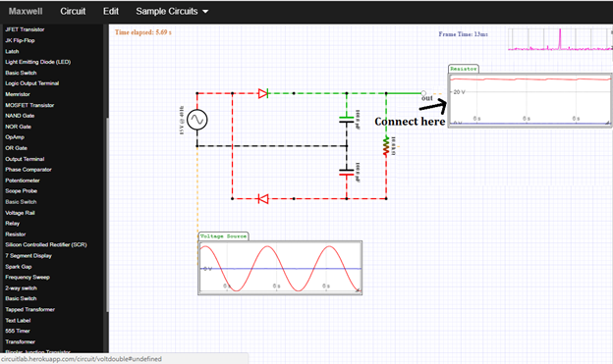Add a Voltage Rail component
The image size is (613, 364).
click(20, 213)
